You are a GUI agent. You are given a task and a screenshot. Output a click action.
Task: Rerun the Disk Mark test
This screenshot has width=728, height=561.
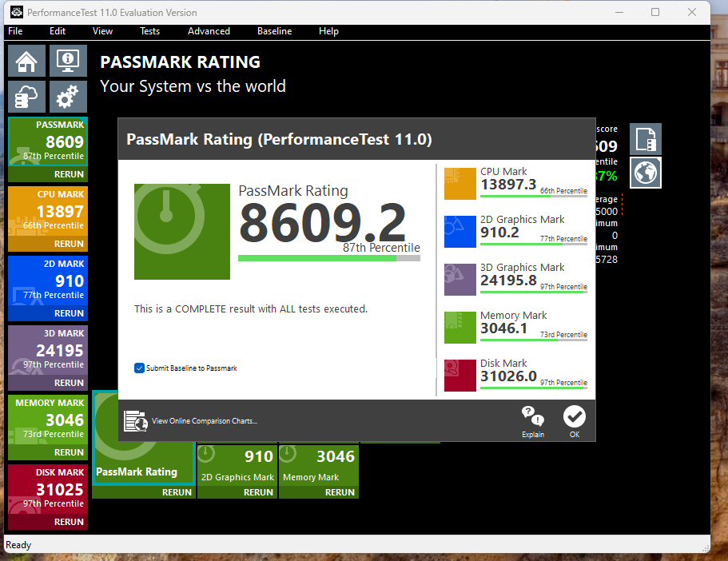[69, 522]
